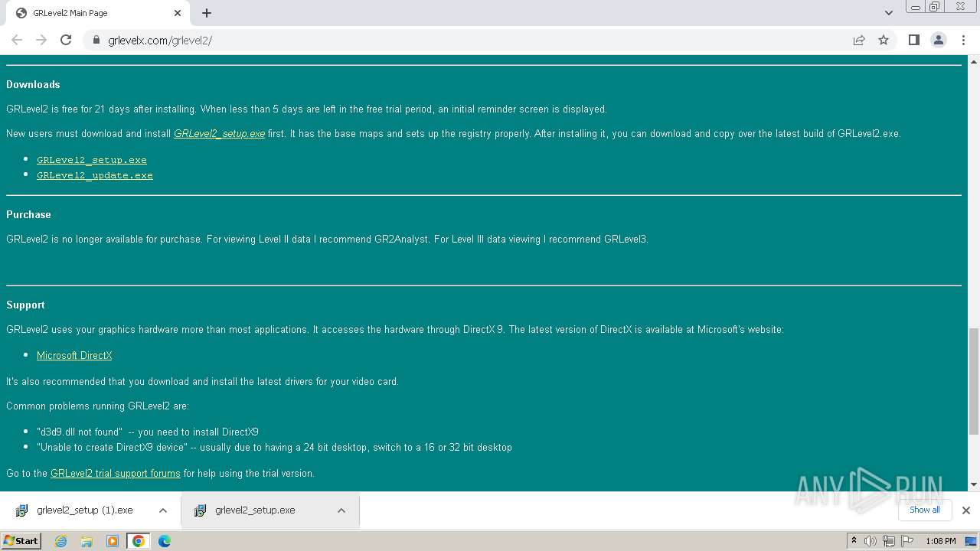Show all downloads
The image size is (980, 551).
tap(924, 510)
